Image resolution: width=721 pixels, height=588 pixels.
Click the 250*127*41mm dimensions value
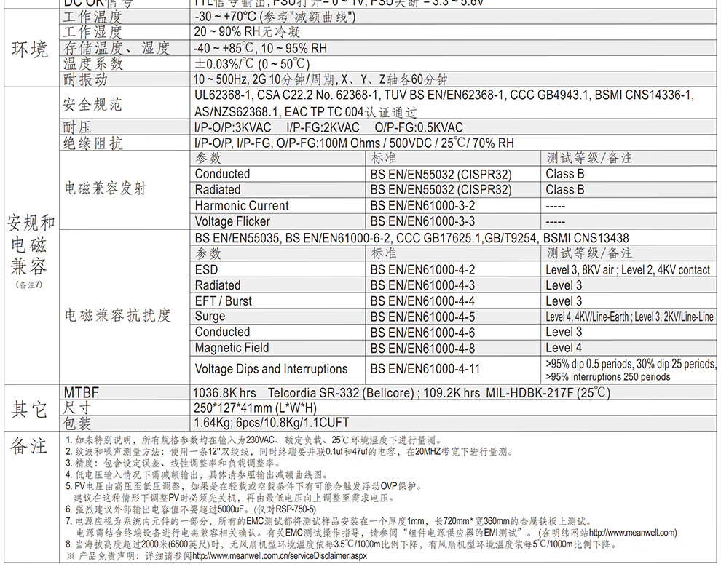(x=255, y=408)
